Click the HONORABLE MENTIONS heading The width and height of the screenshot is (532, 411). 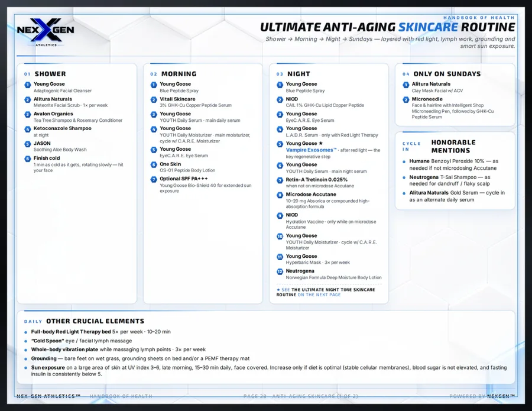453,146
